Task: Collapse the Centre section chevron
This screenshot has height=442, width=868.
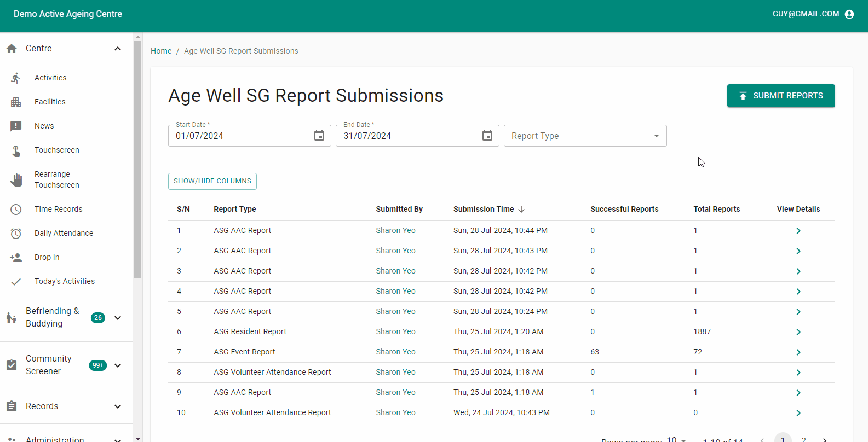Action: coord(118,49)
